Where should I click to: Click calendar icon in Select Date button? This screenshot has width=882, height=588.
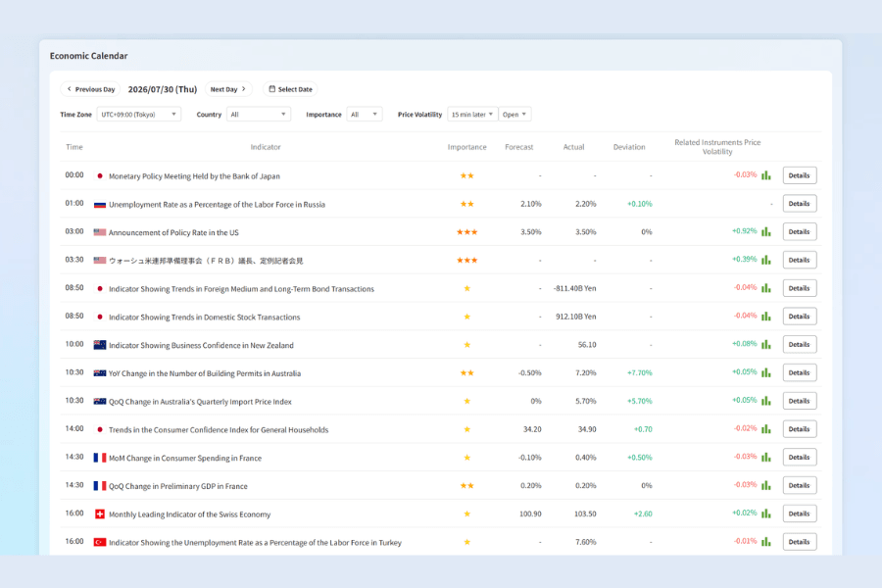pos(272,89)
